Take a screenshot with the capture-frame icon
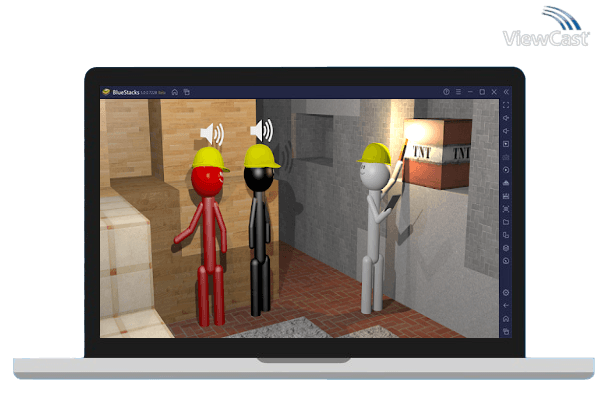The width and height of the screenshot is (602, 414). [x=506, y=209]
